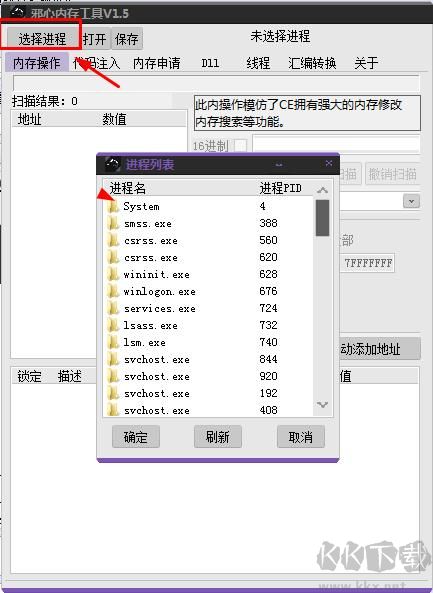Select the lsass.exe process icon
Viewport: 433px width, 593px height.
[113, 326]
